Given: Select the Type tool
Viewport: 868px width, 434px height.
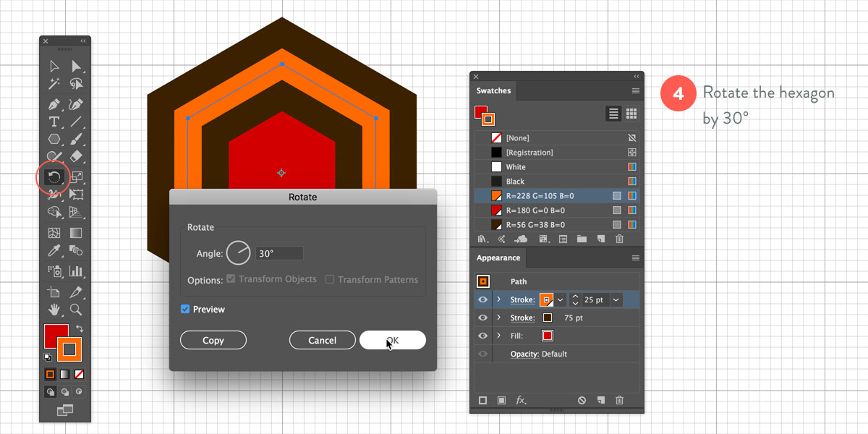Looking at the screenshot, I should (54, 122).
